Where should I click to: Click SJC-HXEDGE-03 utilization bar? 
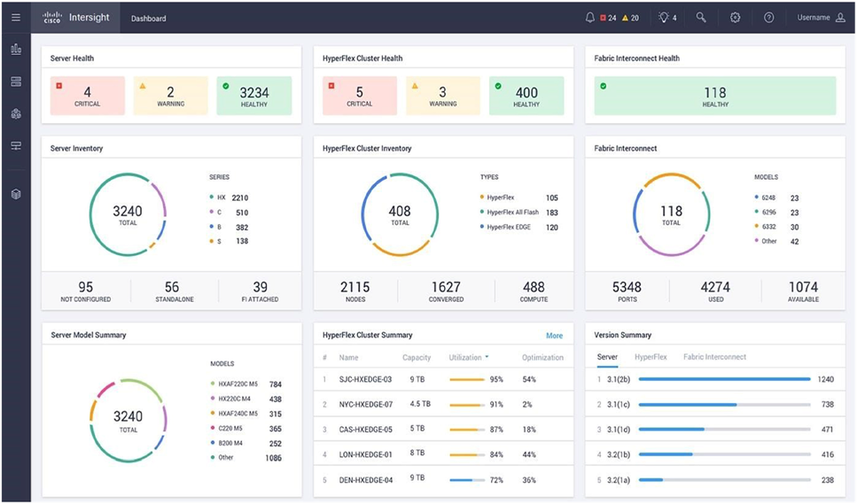(x=466, y=379)
